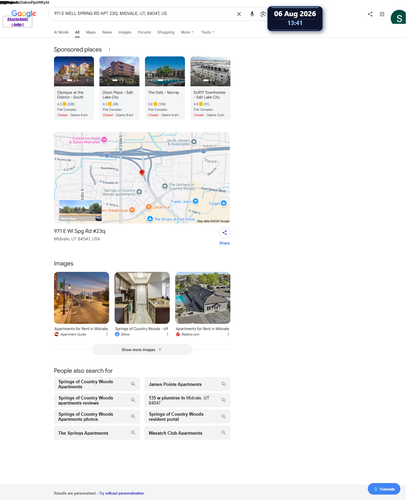
Task: Search icon for Wasatch Club Apartments
Action: pos(223,433)
